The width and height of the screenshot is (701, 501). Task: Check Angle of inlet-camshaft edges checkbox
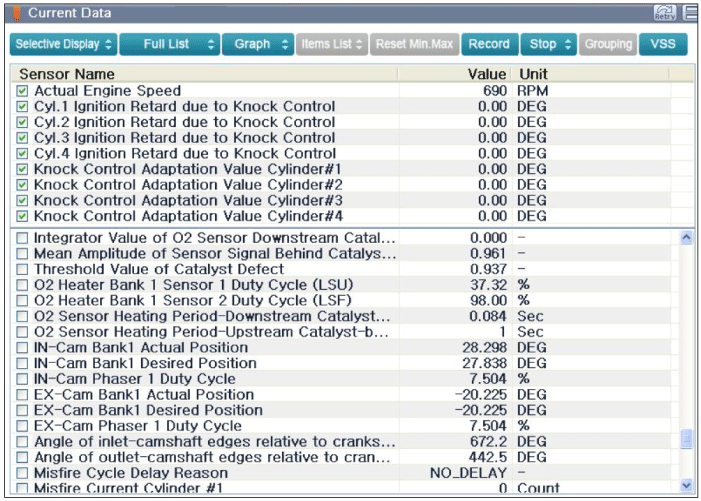pos(22,442)
